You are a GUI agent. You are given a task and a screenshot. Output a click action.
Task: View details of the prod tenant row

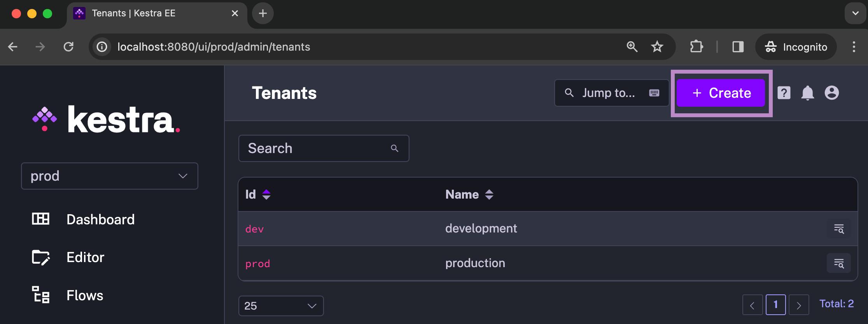[838, 264]
